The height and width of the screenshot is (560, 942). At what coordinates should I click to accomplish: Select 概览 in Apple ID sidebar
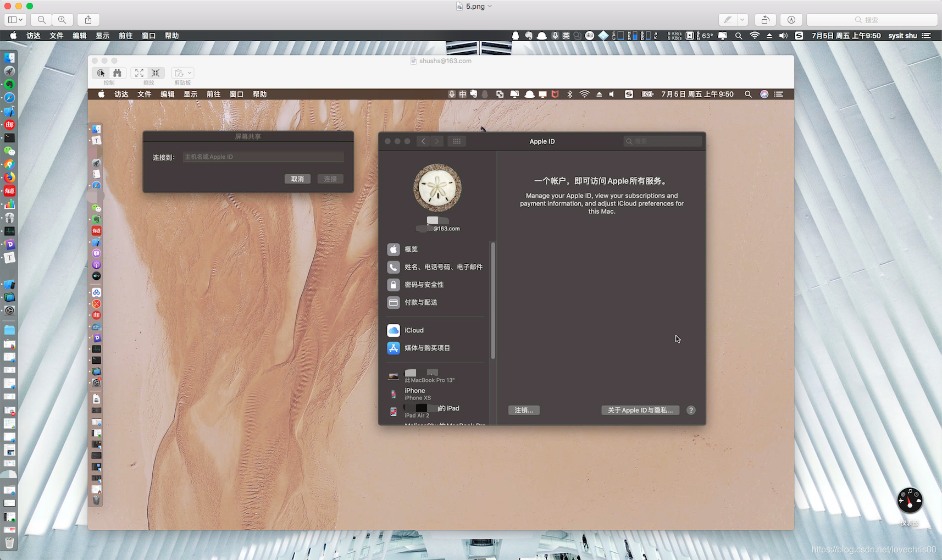(434, 249)
